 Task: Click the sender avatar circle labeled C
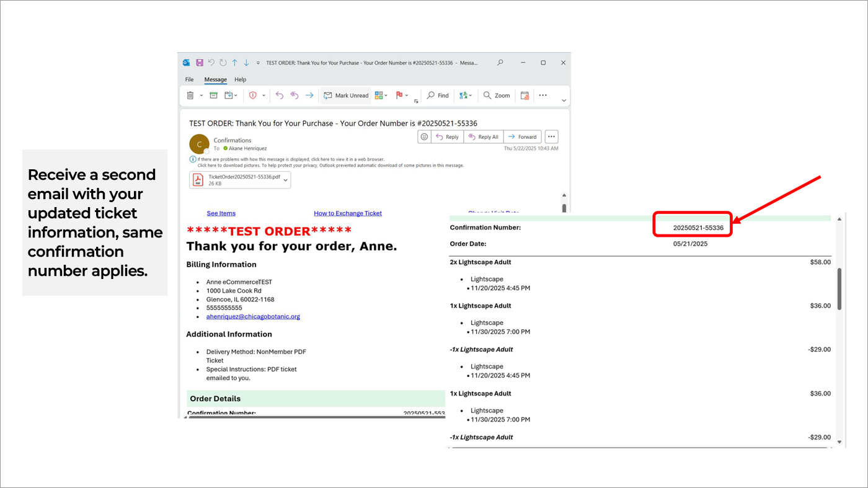[199, 144]
